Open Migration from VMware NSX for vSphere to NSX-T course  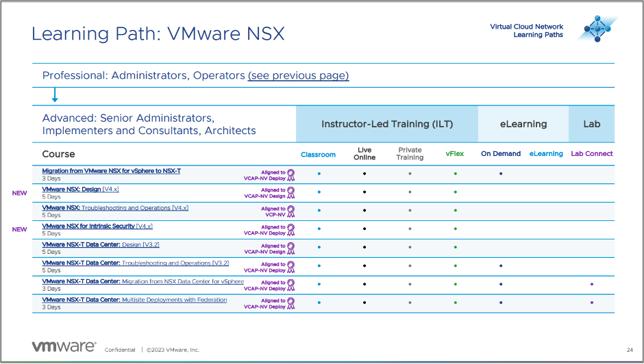tap(111, 171)
